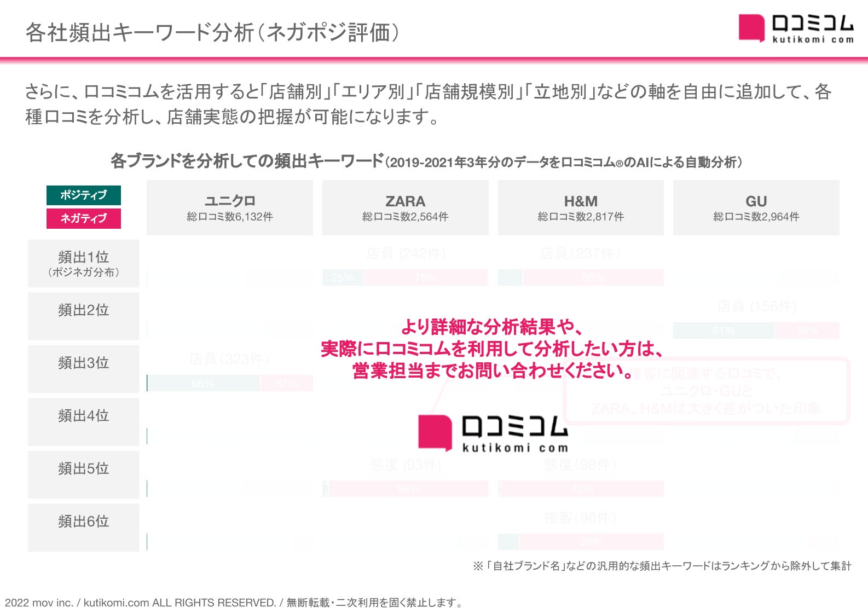Click the copyright line 2022 mov inc.
Screen dimensions: 868x614
[x=234, y=603]
